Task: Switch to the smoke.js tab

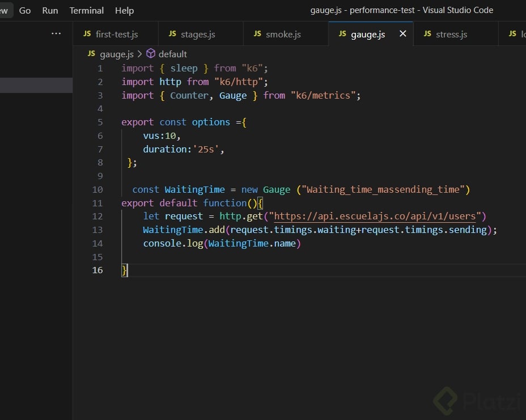Action: (x=286, y=34)
